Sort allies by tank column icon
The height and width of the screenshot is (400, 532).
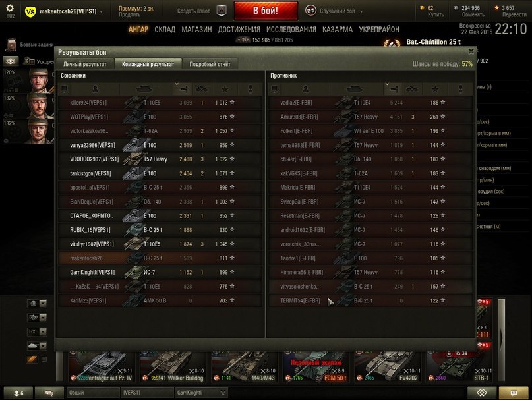pyautogui.click(x=146, y=89)
